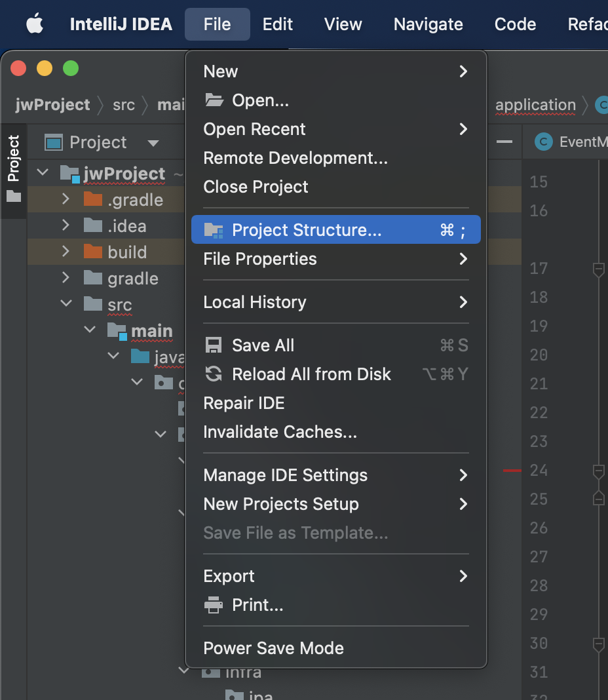The height and width of the screenshot is (700, 608).
Task: Toggle Power Save Mode
Action: [x=335, y=648]
